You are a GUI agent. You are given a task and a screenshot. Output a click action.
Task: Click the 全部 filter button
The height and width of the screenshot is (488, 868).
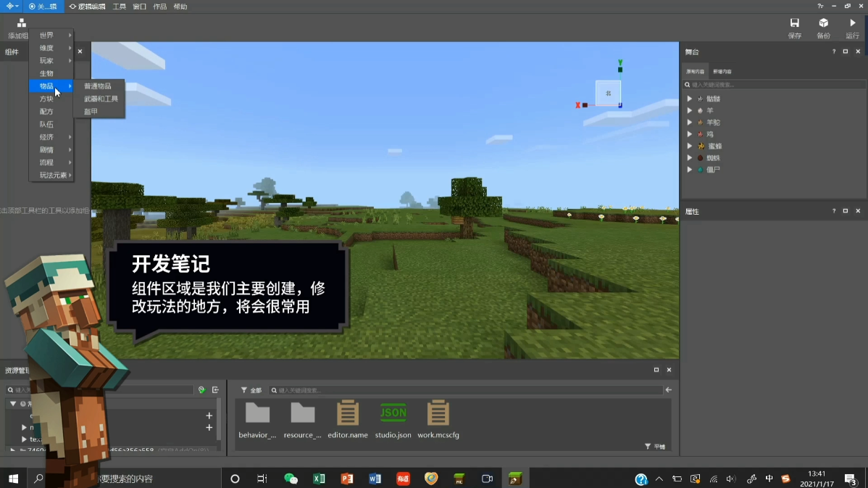click(251, 391)
